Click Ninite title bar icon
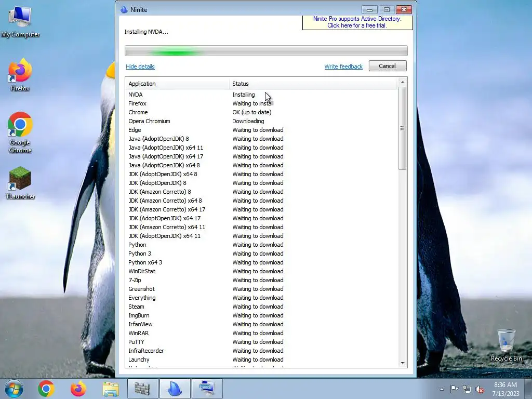This screenshot has height=399, width=532. [x=124, y=9]
